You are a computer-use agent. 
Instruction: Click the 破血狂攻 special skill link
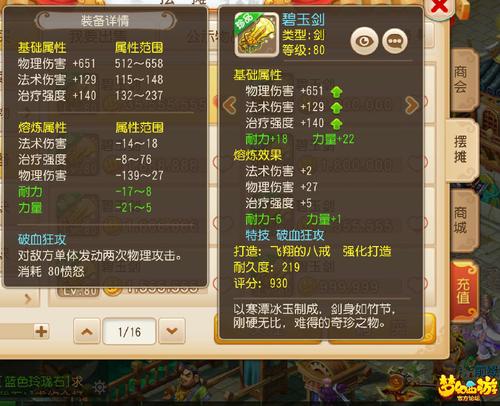300,235
